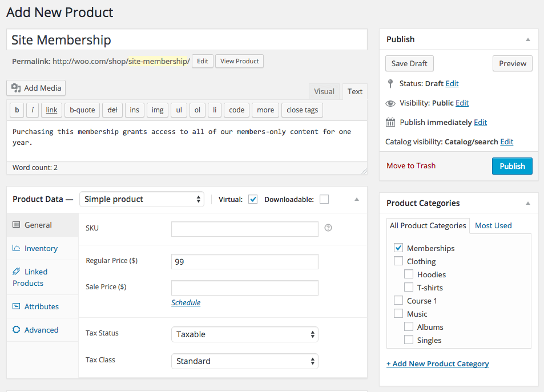Open the Simple product type dropdown
The width and height of the screenshot is (544, 392).
pos(142,199)
